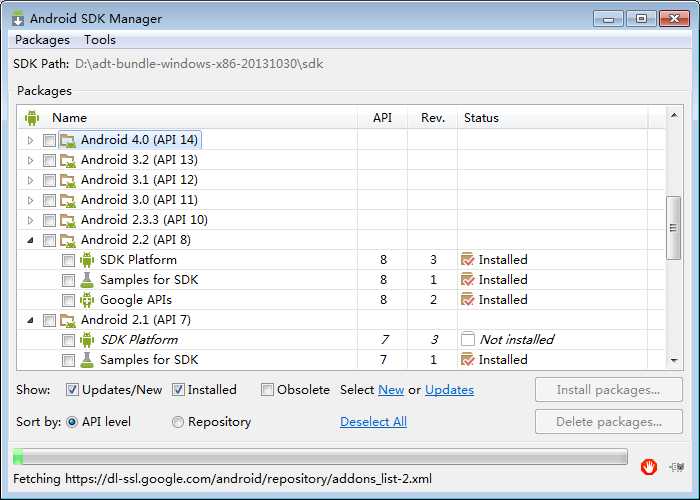Click Android 2.1 (API 7) folder icon
700x500 pixels.
coord(68,321)
